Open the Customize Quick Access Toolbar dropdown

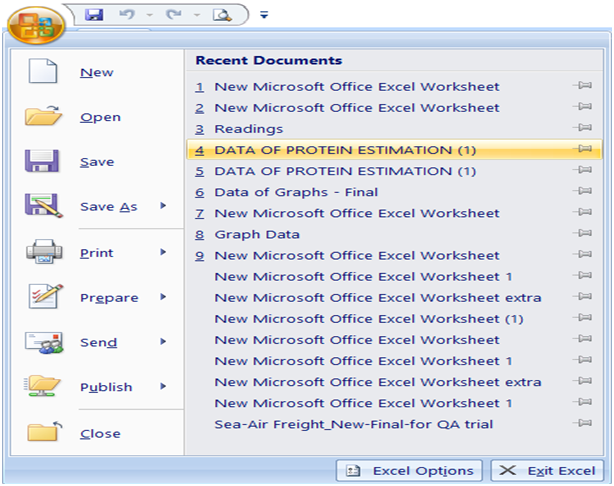(x=264, y=15)
